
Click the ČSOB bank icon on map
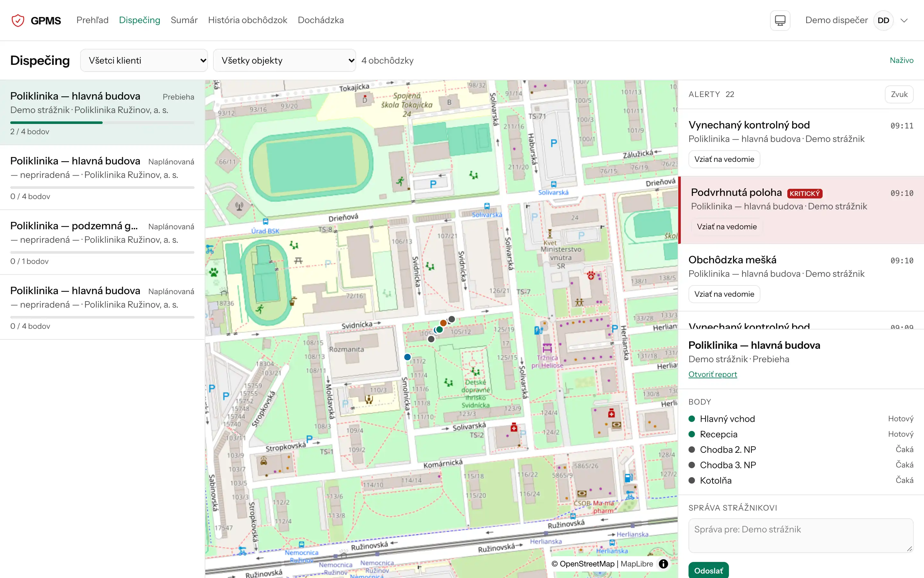[x=582, y=493]
